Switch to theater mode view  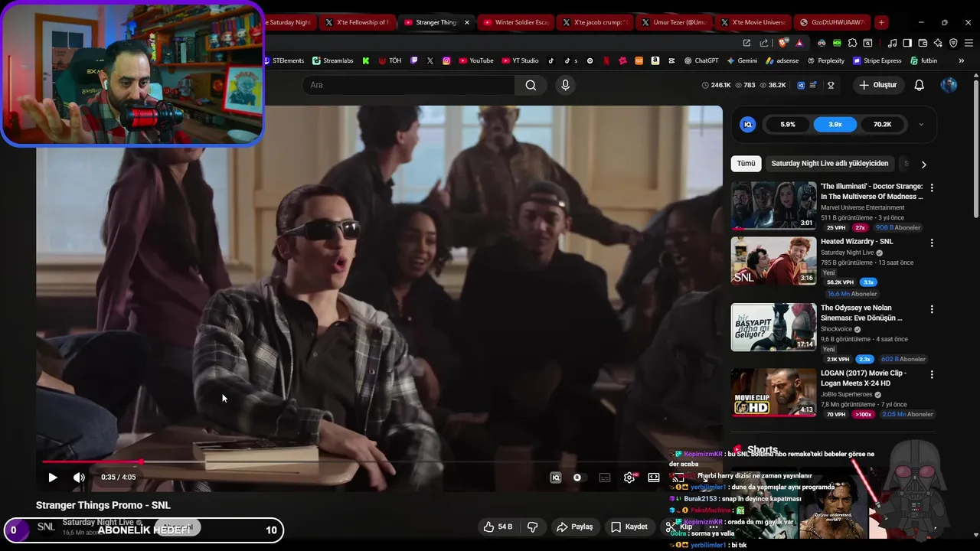[x=654, y=478]
